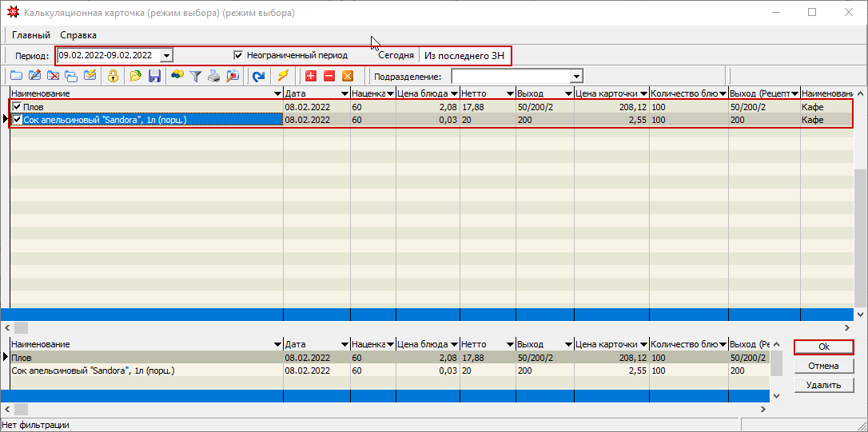Click the blue save diskette icon
Viewport: 868px width, 432px height.
155,77
